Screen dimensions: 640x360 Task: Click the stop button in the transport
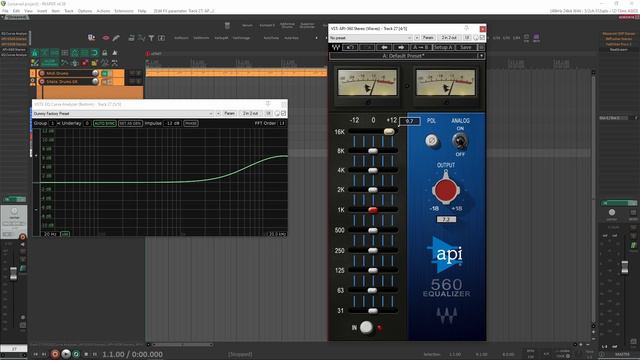tap(86, 354)
